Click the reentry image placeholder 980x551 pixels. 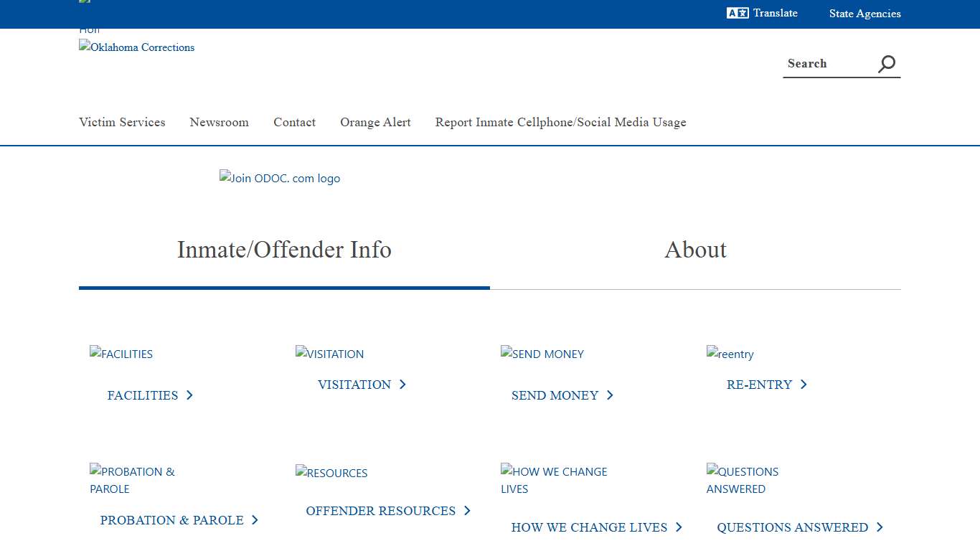(x=730, y=354)
